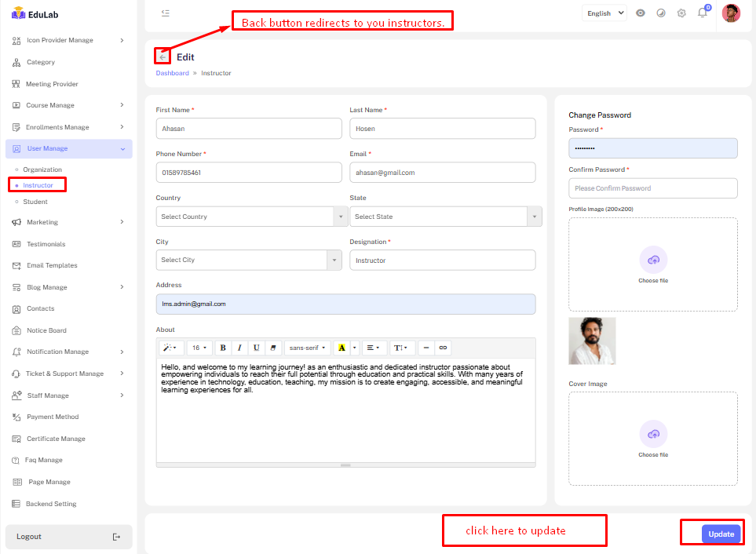The width and height of the screenshot is (756, 554).
Task: Click the settings gear in header
Action: (x=681, y=13)
